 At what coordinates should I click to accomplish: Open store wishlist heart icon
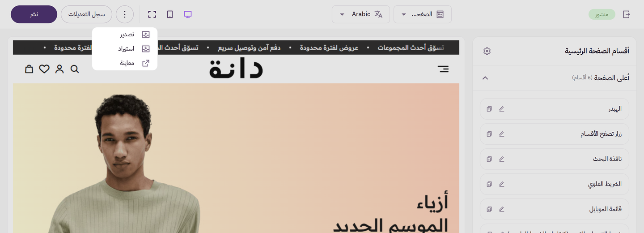pos(44,69)
